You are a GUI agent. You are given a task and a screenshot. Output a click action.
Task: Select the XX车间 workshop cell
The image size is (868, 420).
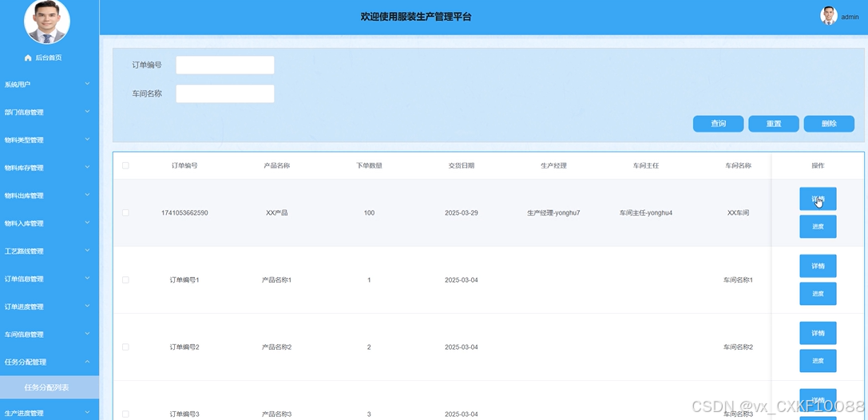point(738,212)
